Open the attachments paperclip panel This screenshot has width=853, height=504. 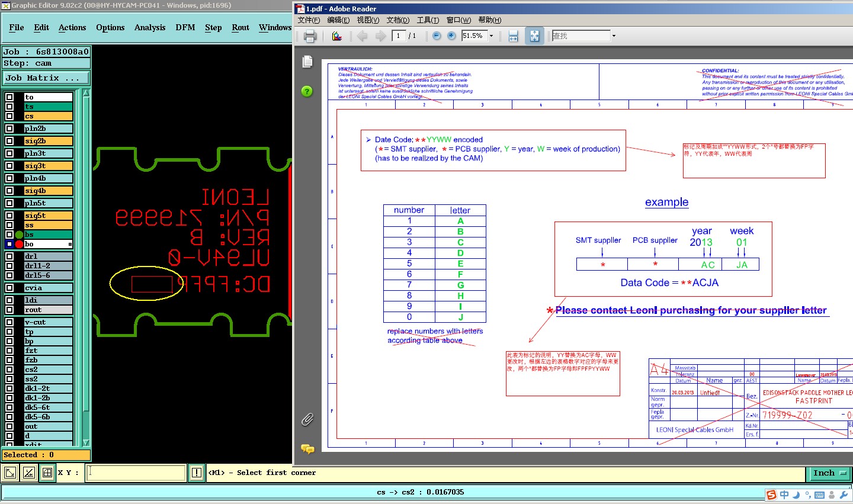pyautogui.click(x=307, y=419)
